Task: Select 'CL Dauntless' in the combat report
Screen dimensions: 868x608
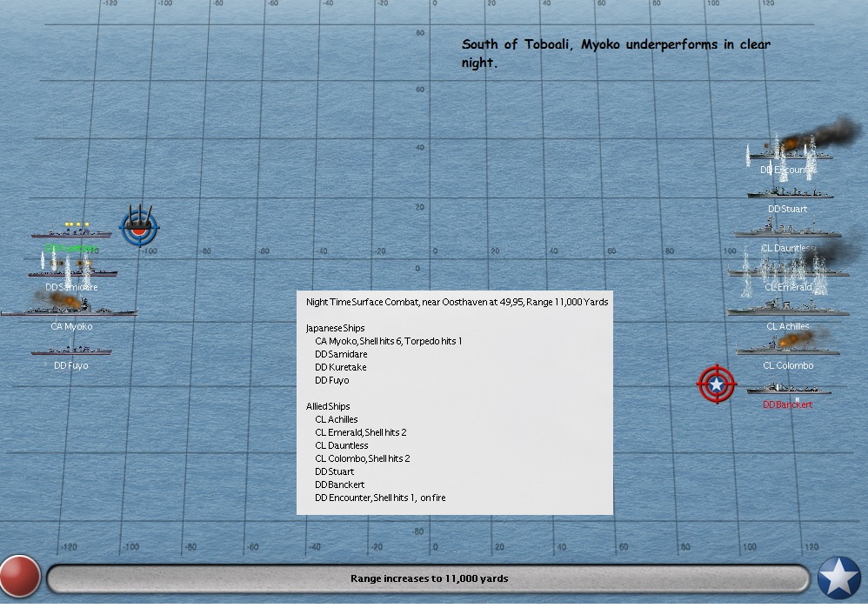Action: coord(342,445)
